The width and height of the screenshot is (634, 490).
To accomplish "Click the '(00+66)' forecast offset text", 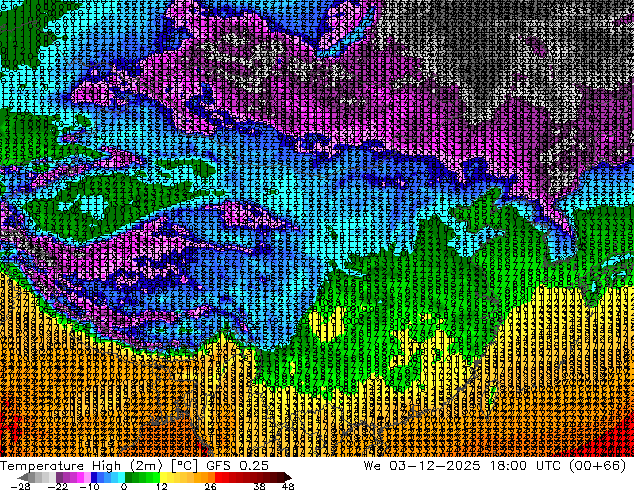I will point(598,466).
